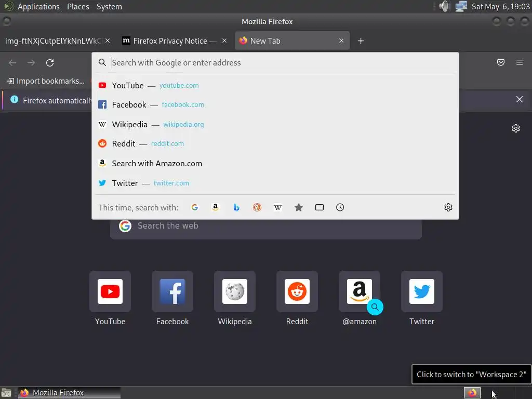Open the Applications menu

[38, 6]
